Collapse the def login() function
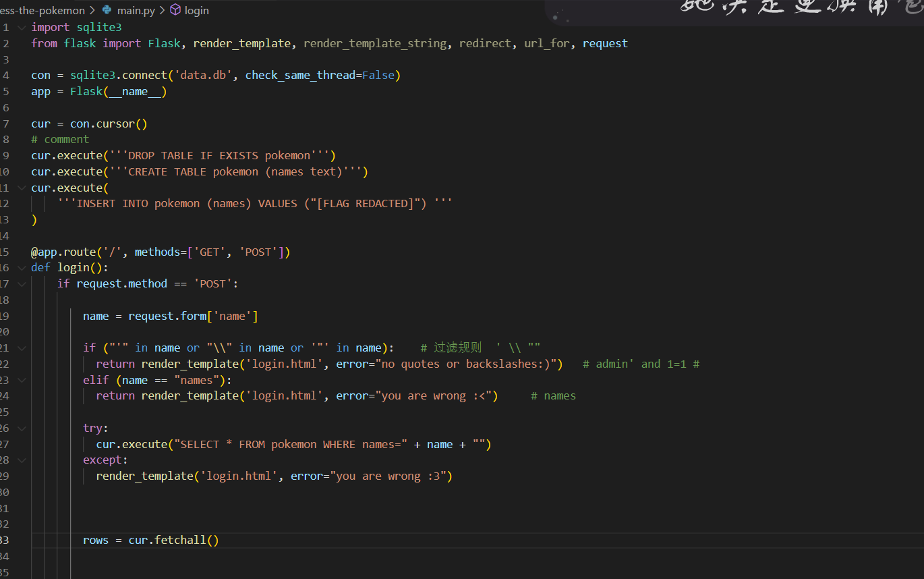Screen dimensions: 924x579 point(22,268)
